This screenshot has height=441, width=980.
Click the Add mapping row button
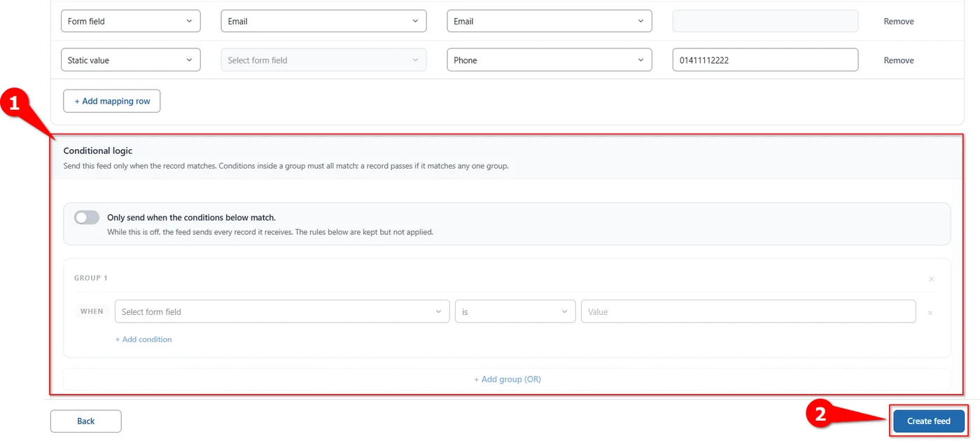tap(112, 101)
